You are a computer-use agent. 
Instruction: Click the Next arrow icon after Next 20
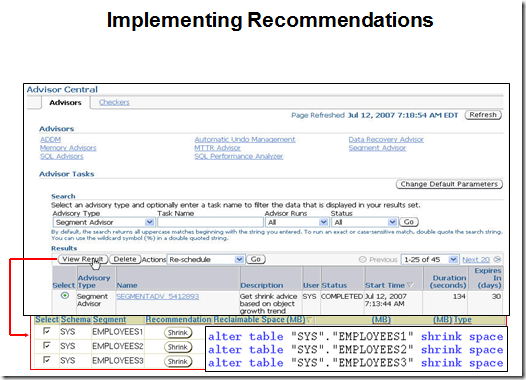[497, 260]
